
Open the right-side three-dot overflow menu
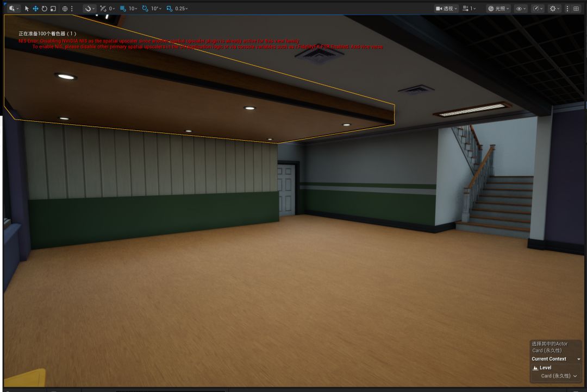tap(567, 8)
